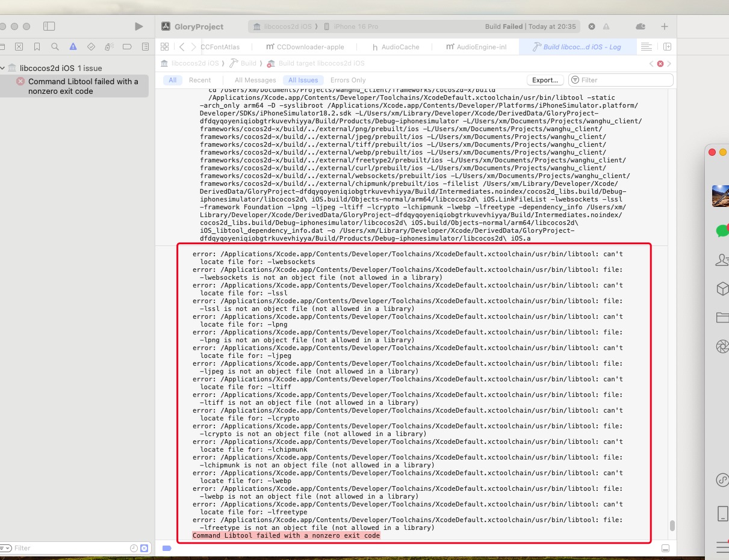Click the green chat icon in right window

[x=722, y=230]
